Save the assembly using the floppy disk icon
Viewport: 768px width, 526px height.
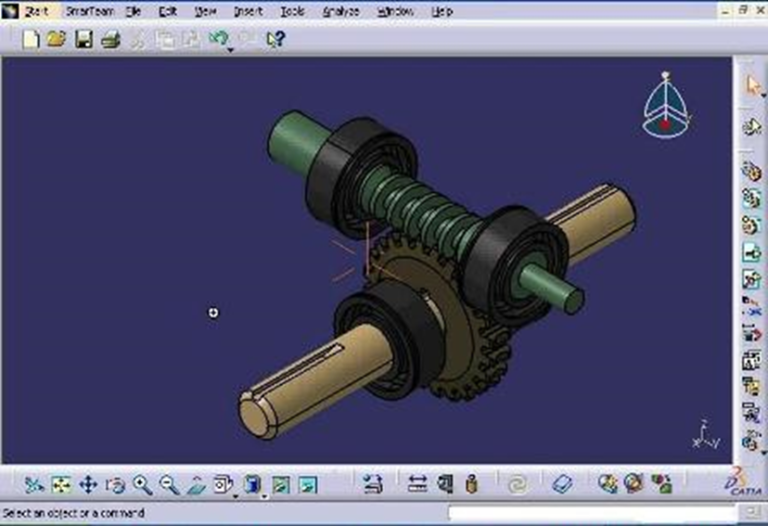[x=84, y=39]
